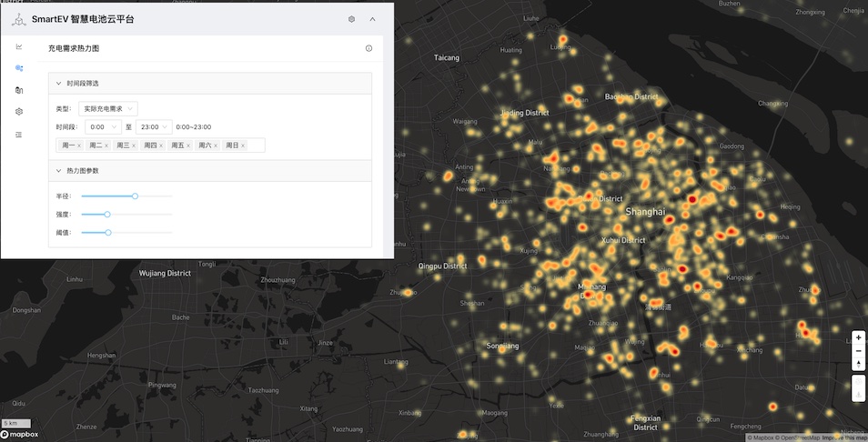Click the Taicang map label
This screenshot has height=442, width=868.
(x=446, y=57)
